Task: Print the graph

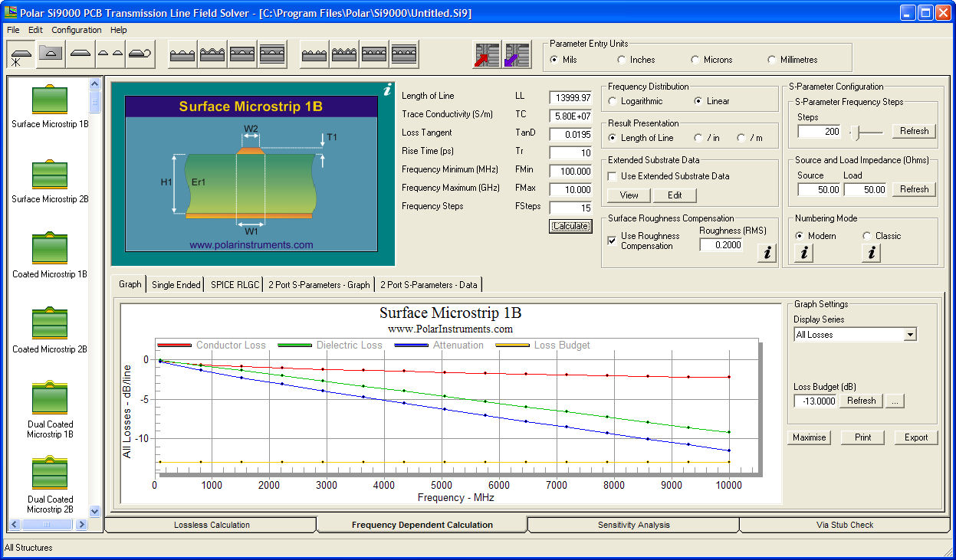Action: click(862, 437)
